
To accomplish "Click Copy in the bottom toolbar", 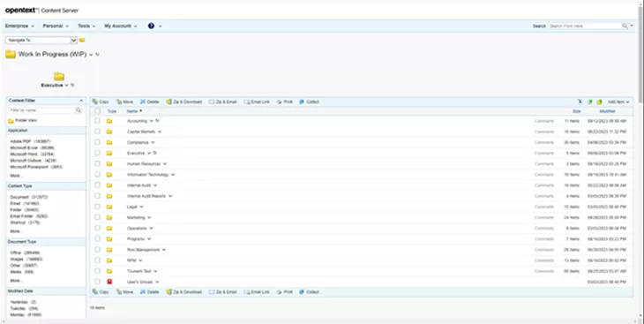I will click(101, 292).
